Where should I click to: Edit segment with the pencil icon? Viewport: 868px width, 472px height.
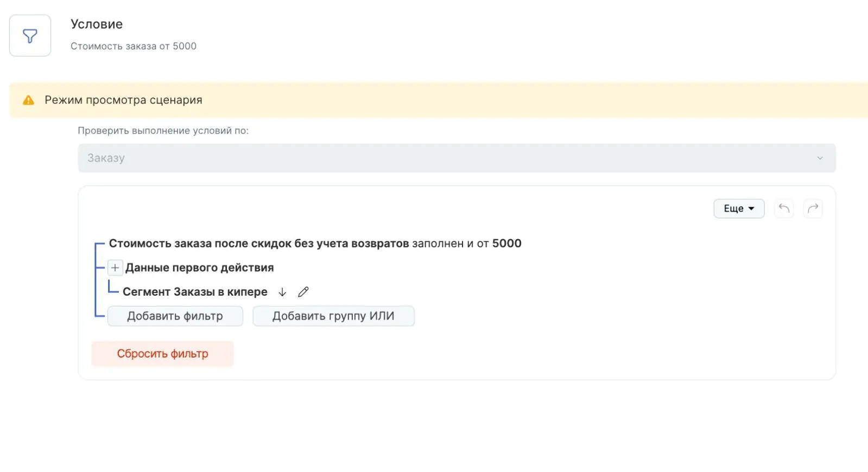(x=303, y=292)
